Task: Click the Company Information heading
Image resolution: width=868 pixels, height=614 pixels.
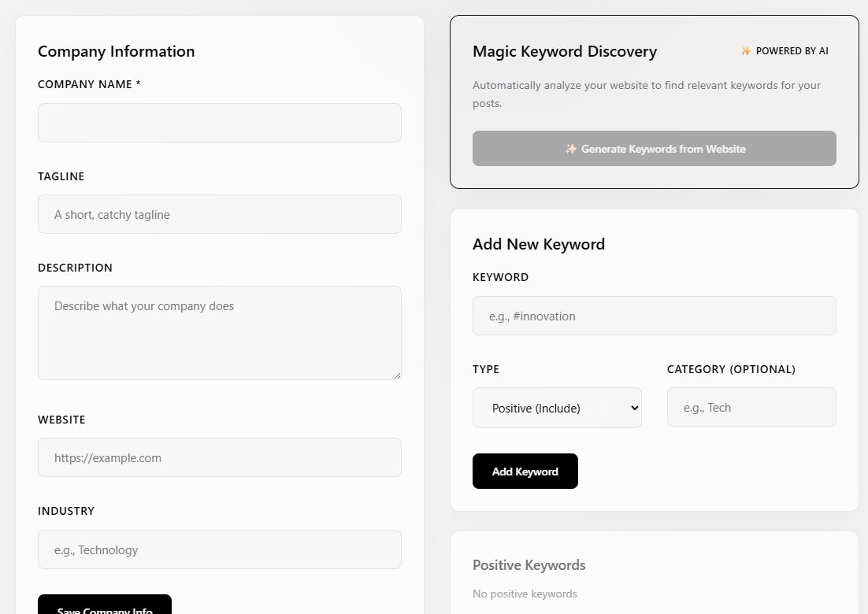Action: click(x=116, y=51)
